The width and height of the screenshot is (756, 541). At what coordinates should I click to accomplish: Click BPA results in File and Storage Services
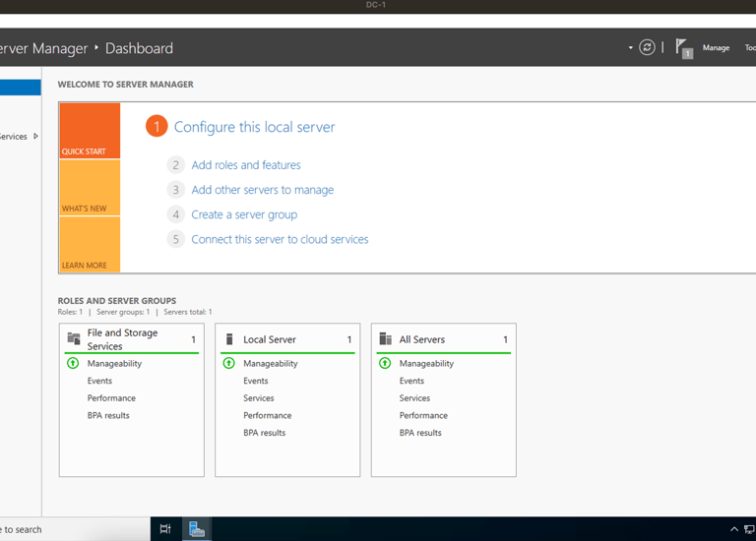tap(108, 415)
